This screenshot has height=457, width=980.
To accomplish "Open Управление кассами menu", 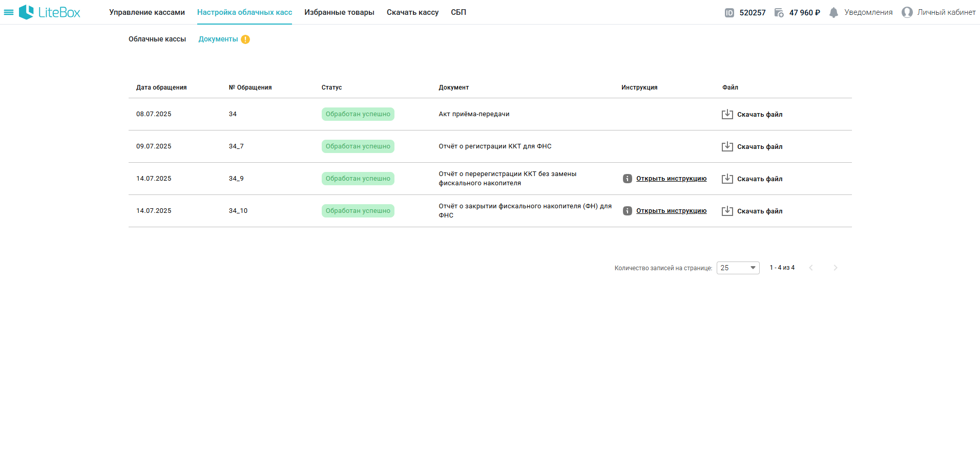I will click(x=147, y=12).
